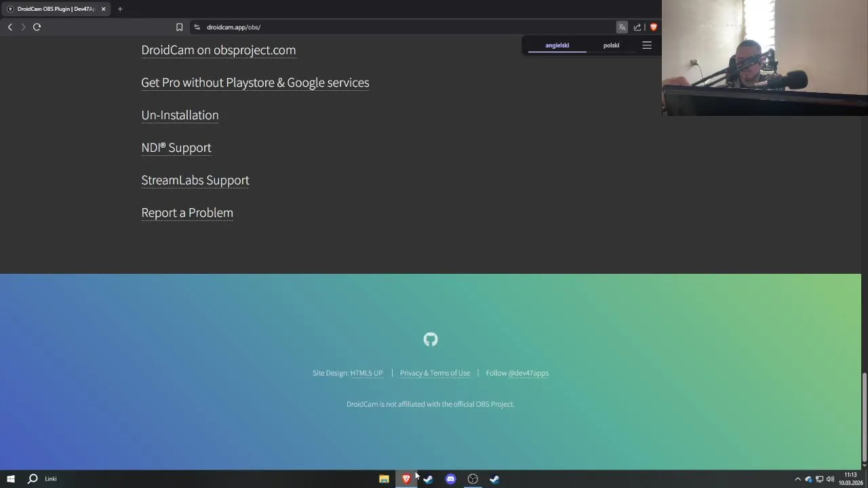Screen dimensions: 868x488
Task: Open File Explorer from taskbar
Action: click(x=384, y=479)
